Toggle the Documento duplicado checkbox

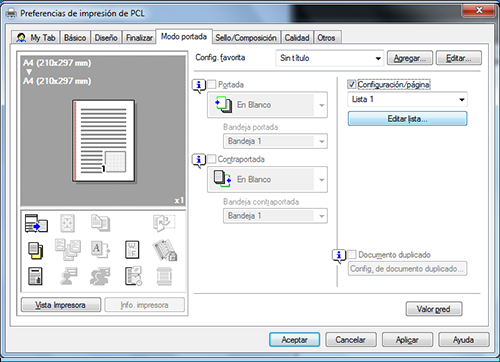pyautogui.click(x=352, y=255)
